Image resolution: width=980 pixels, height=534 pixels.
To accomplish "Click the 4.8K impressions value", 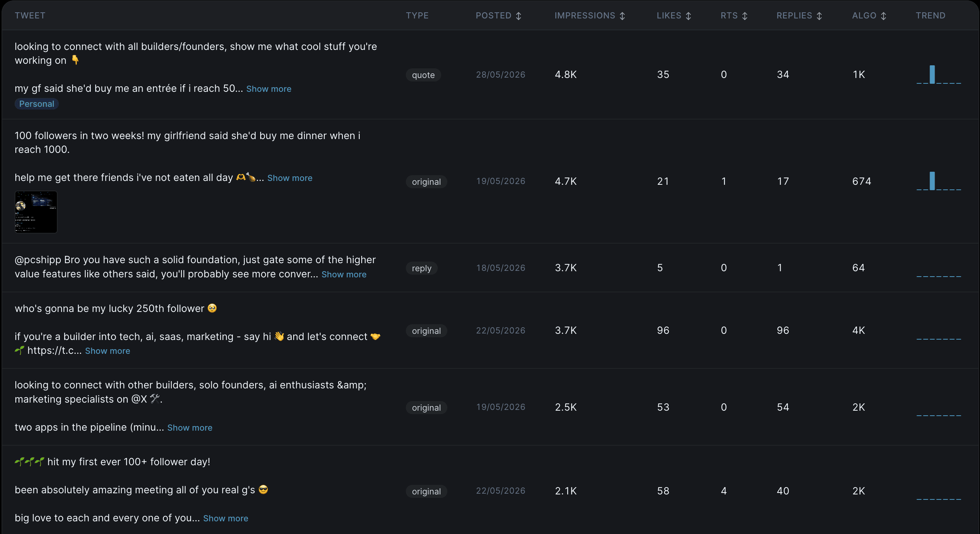I will click(566, 75).
